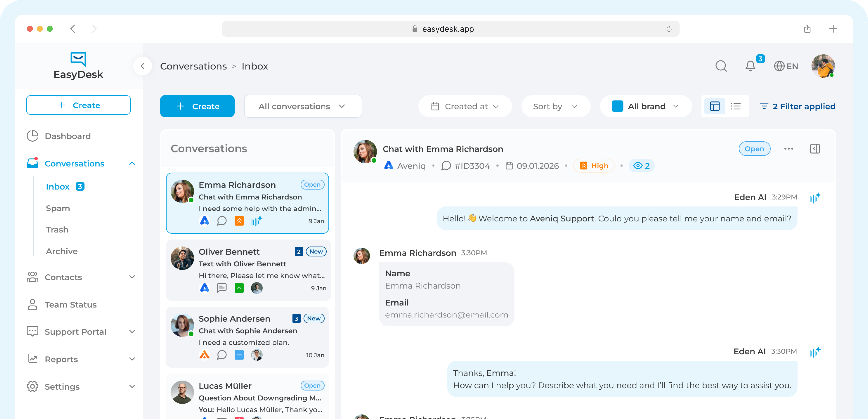Open the Trash folder
The height and width of the screenshot is (419, 868).
point(57,230)
